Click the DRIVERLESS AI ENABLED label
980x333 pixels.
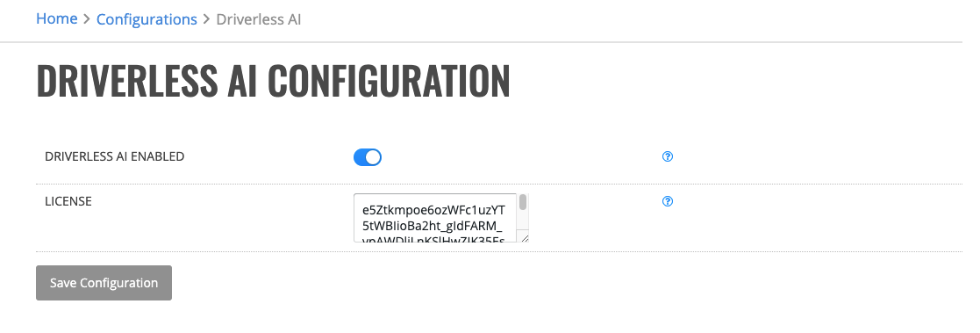click(114, 156)
